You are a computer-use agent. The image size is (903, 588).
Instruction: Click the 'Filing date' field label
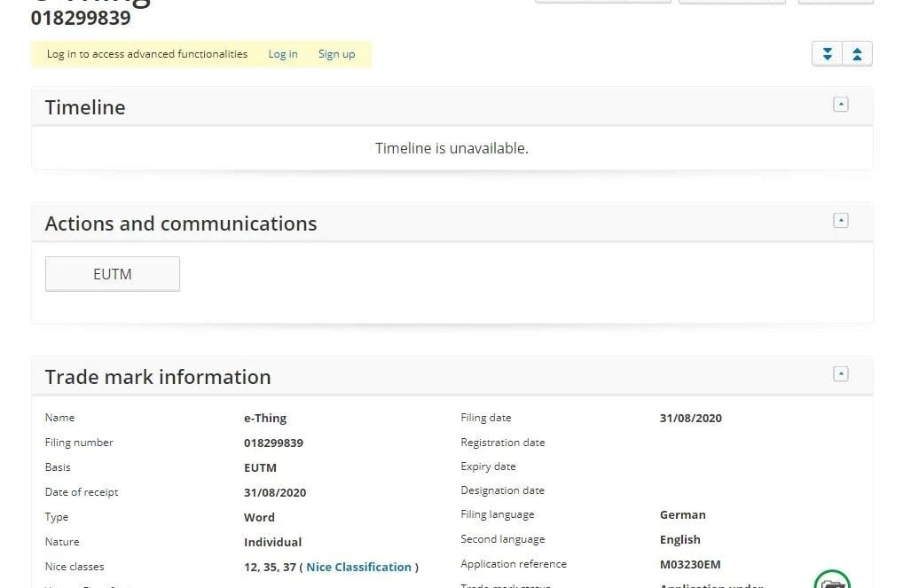486,418
